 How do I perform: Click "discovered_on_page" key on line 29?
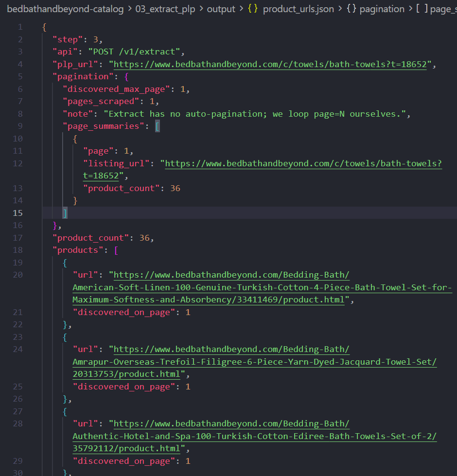pyautogui.click(x=124, y=461)
